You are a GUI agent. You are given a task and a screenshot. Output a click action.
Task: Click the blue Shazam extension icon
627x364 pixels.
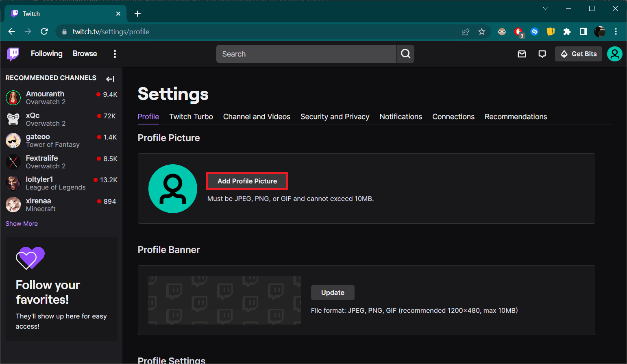tap(535, 32)
